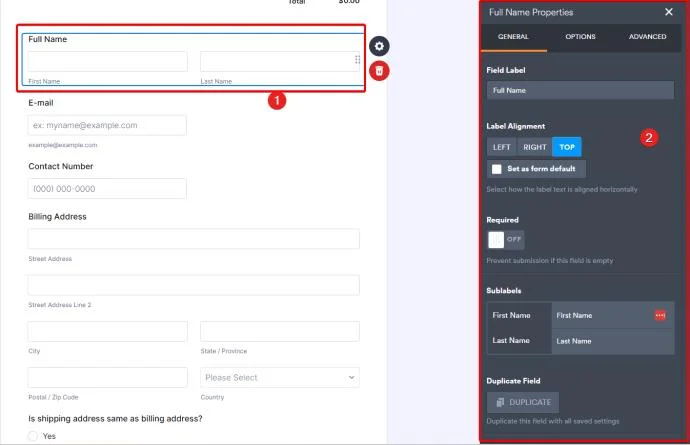Open the General tab
This screenshot has width=690, height=445.
pos(513,37)
